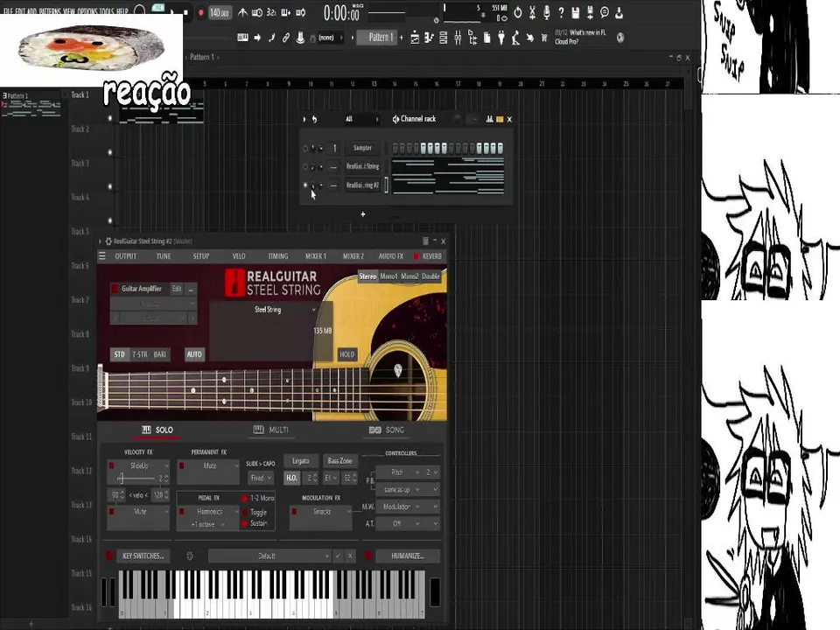Open the AUDIO FX tab in RealGuitar
The width and height of the screenshot is (840, 630).
391,256
